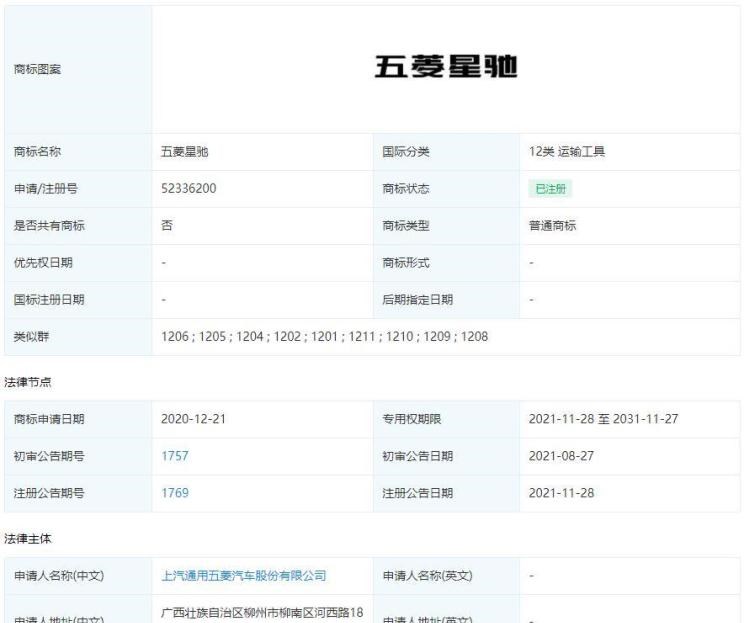This screenshot has width=744, height=623.
Task: Click the 初审公告期号 label
Action: tap(49, 456)
